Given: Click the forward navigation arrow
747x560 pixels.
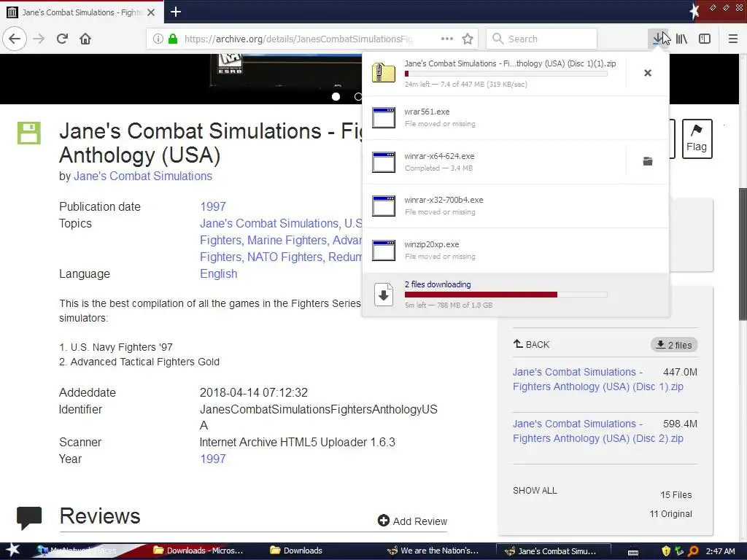Looking at the screenshot, I should click(x=39, y=39).
